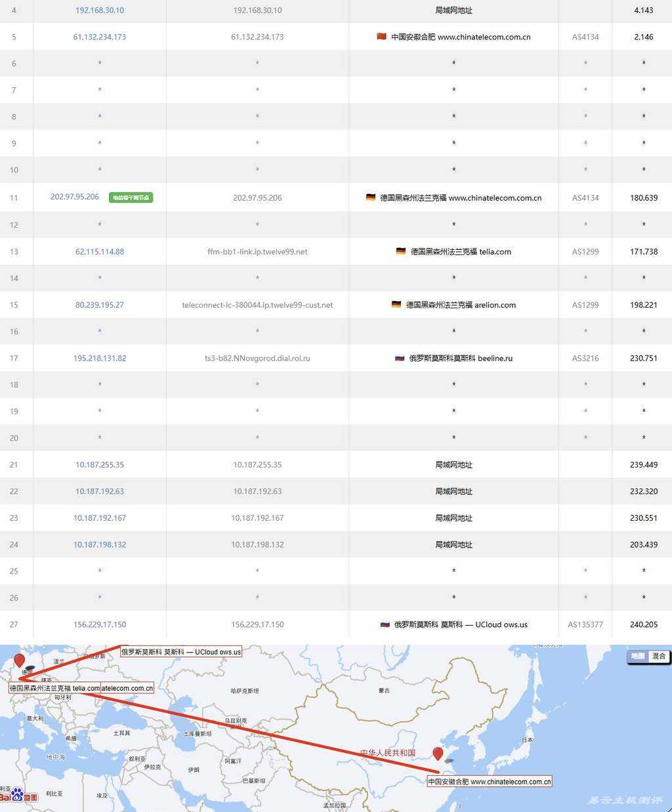Select latency value 180.639
This screenshot has height=812, width=672.
pyautogui.click(x=644, y=198)
